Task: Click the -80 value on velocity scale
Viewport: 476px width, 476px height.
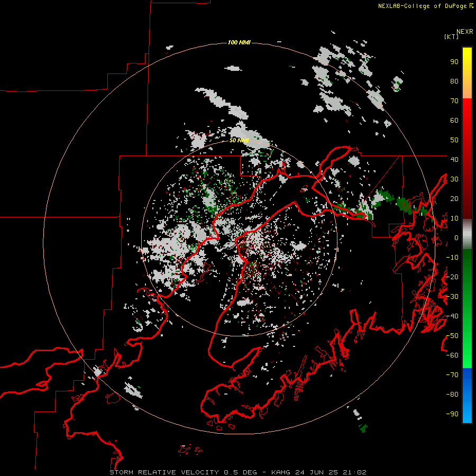Action: [x=452, y=395]
